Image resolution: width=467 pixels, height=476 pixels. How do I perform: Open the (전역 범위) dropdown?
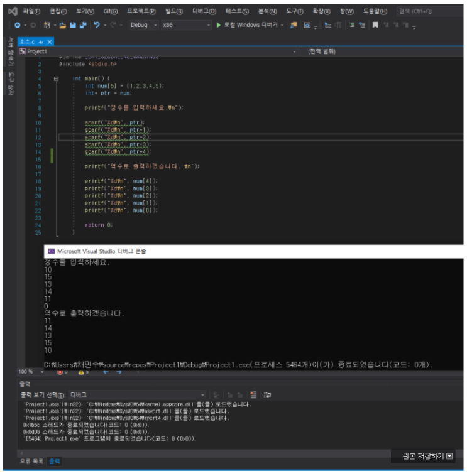382,51
